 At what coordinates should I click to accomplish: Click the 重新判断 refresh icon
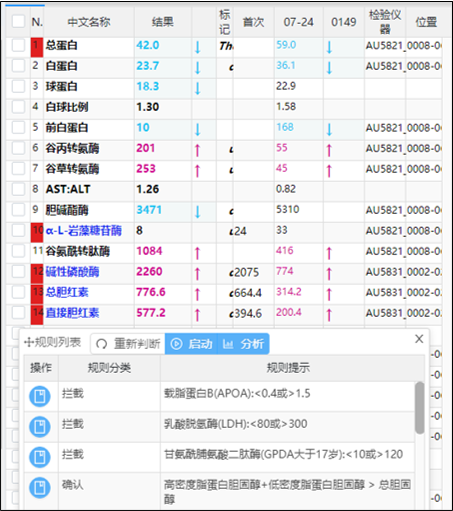click(102, 344)
